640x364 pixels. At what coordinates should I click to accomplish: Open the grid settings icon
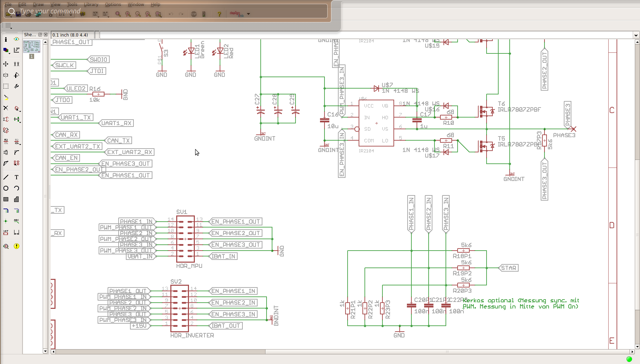pyautogui.click(x=8, y=26)
